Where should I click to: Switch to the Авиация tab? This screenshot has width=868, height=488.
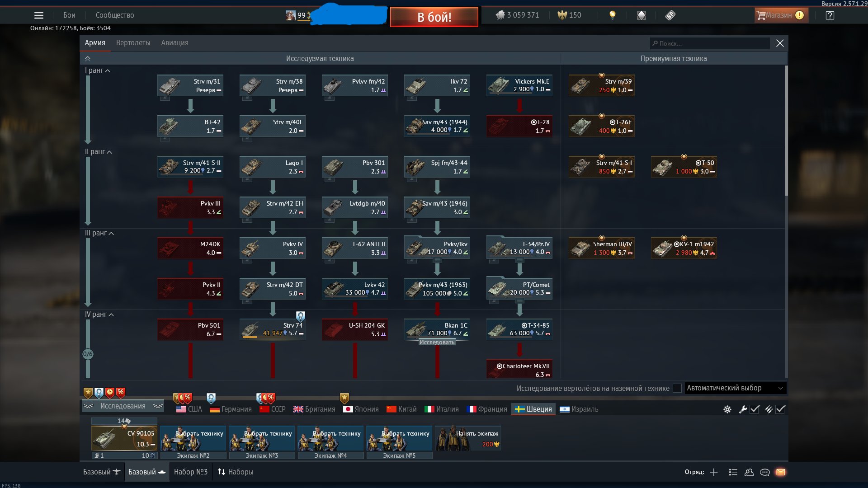coord(175,43)
